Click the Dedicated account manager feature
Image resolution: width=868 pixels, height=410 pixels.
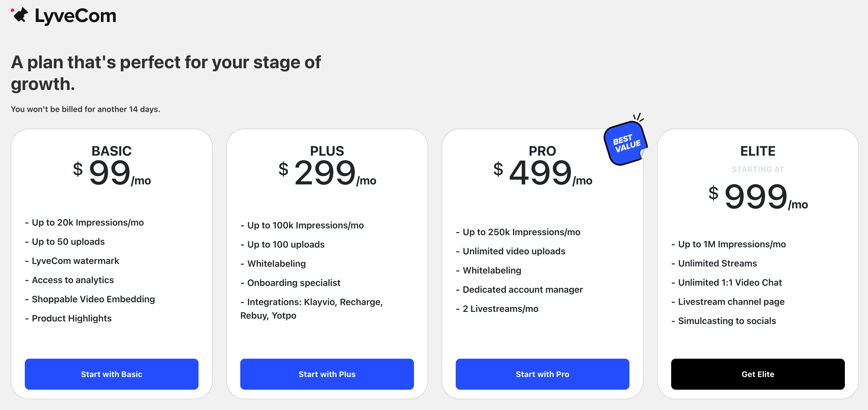pos(522,289)
